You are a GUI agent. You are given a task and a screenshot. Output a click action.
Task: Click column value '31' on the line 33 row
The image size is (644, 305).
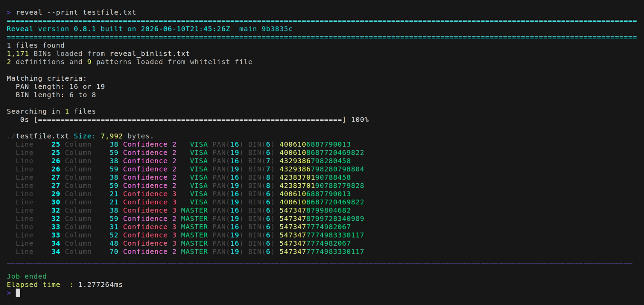[x=114, y=227]
